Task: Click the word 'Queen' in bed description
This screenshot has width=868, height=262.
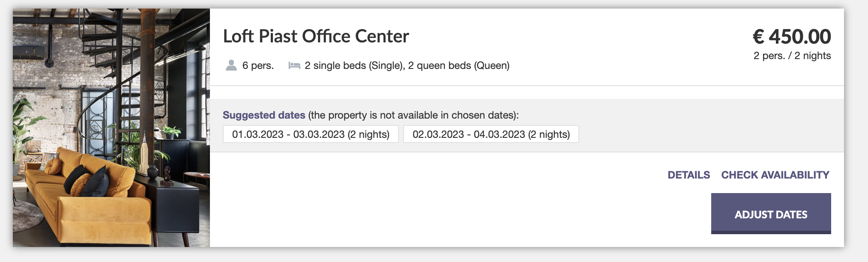Action: (x=491, y=65)
